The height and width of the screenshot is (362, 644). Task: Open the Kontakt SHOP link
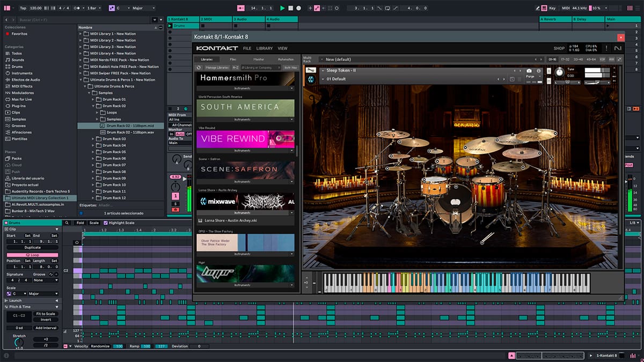tap(559, 48)
